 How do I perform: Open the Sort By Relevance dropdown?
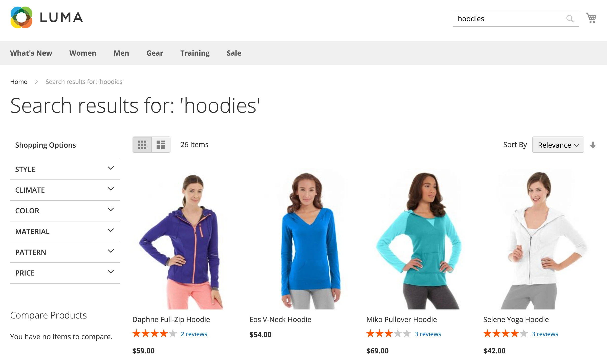click(558, 145)
